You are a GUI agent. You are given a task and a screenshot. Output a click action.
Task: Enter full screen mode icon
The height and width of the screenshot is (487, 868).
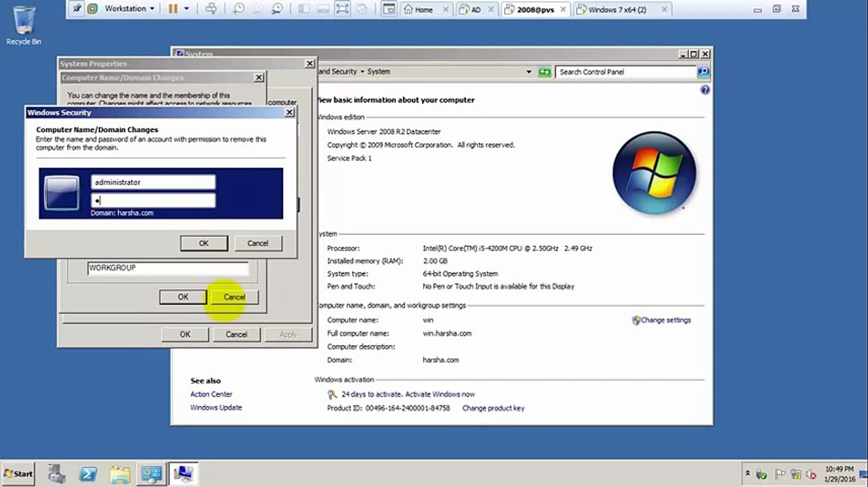[x=343, y=9]
